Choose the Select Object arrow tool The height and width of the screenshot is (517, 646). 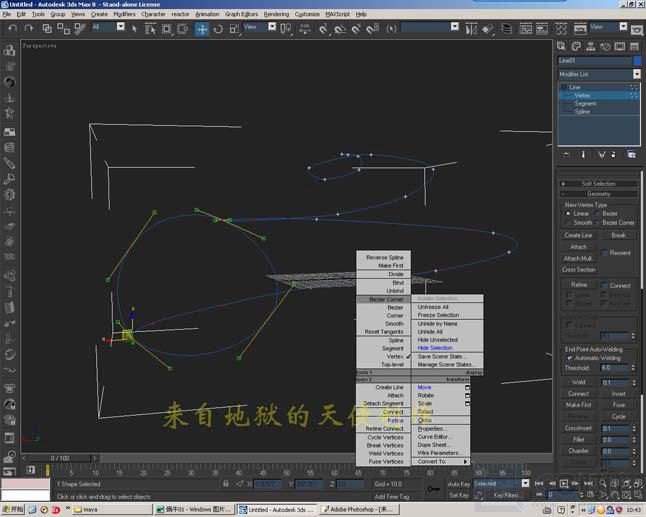[134, 28]
